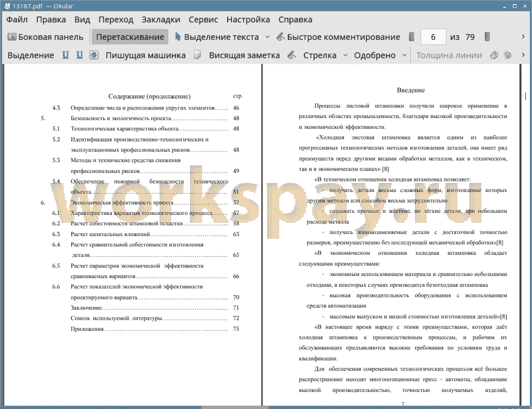The image size is (532, 409).
Task: Click the Okular app icon in title bar
Action: (x=7, y=6)
